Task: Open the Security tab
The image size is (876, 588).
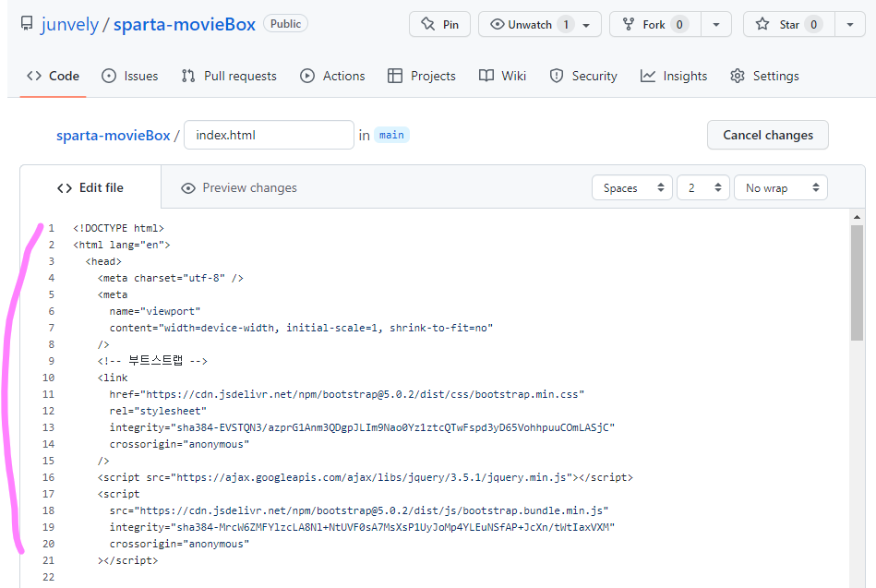Action: point(583,76)
